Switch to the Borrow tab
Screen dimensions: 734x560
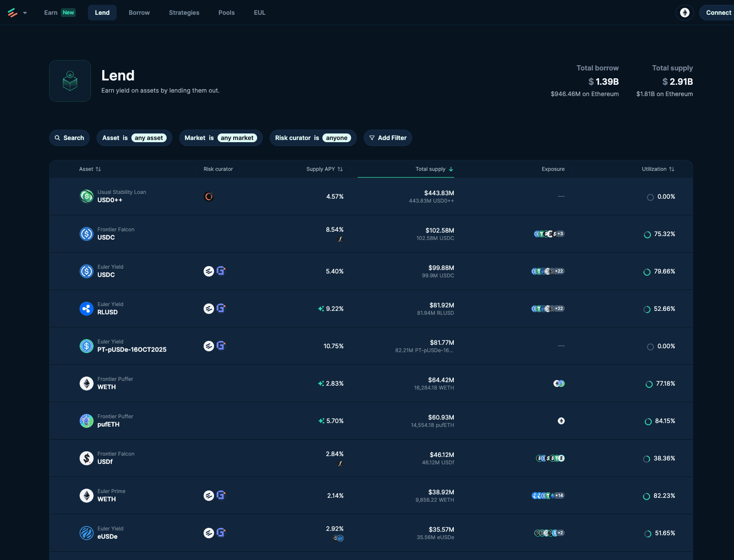pos(139,13)
